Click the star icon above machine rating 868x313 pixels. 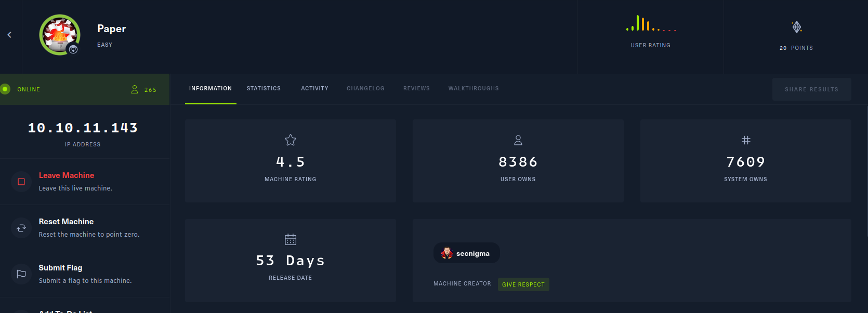291,140
